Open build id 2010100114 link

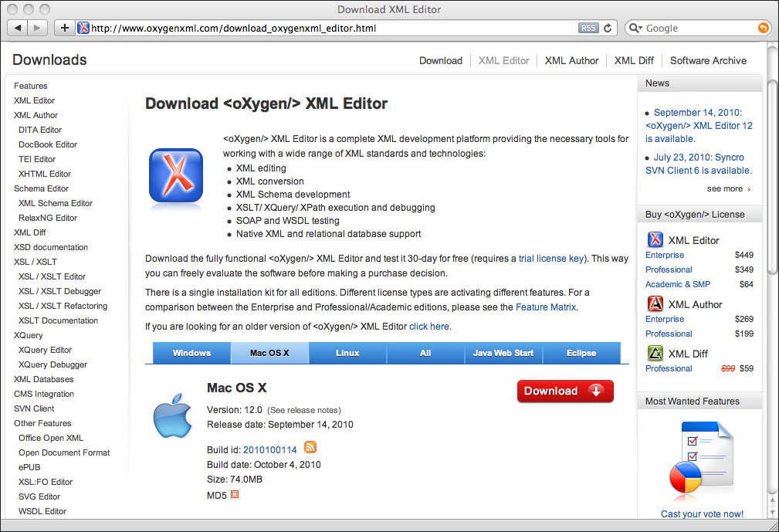[x=269, y=450]
